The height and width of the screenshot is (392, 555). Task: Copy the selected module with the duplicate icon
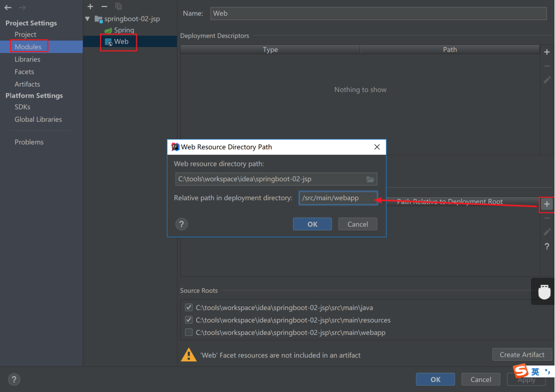click(118, 7)
